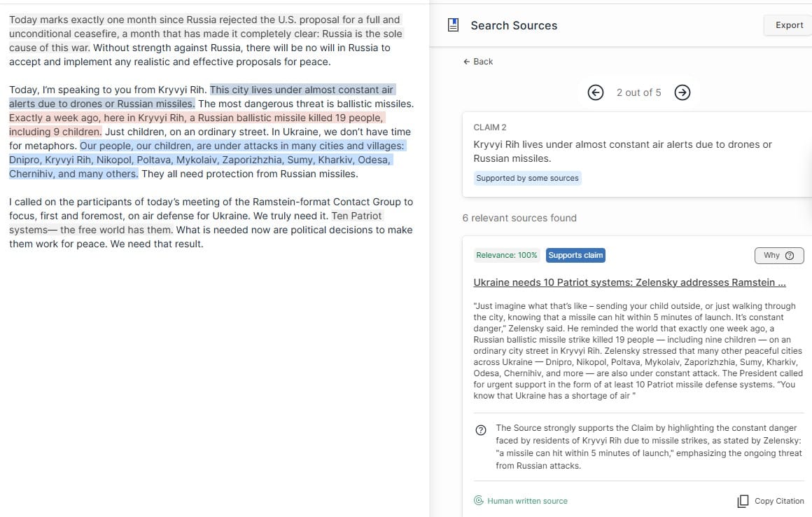Click the 'CLAIM 2' heading
This screenshot has height=517, width=812.
tap(490, 127)
